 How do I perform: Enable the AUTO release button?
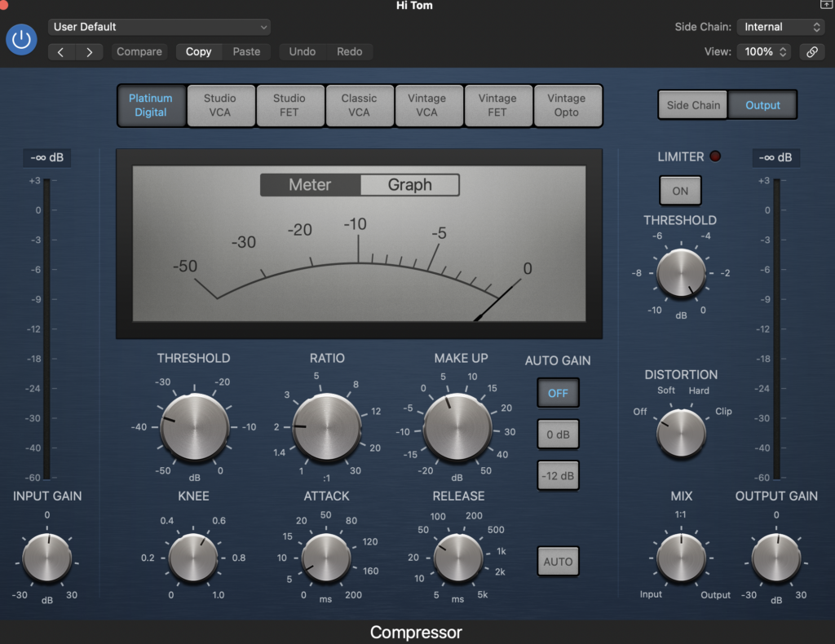[558, 562]
